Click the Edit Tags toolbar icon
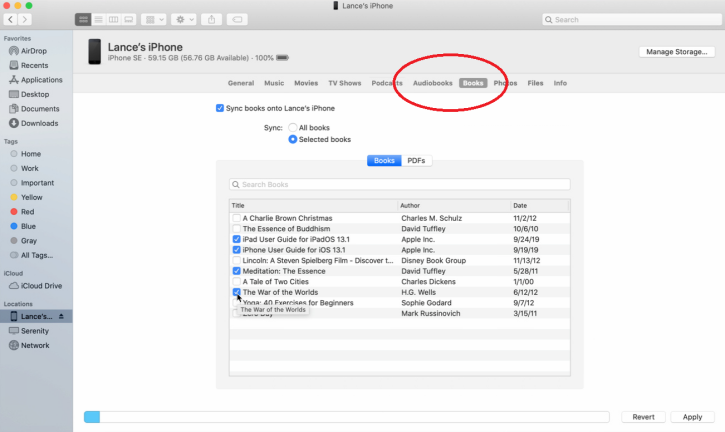This screenshot has height=432, width=725. (x=237, y=19)
